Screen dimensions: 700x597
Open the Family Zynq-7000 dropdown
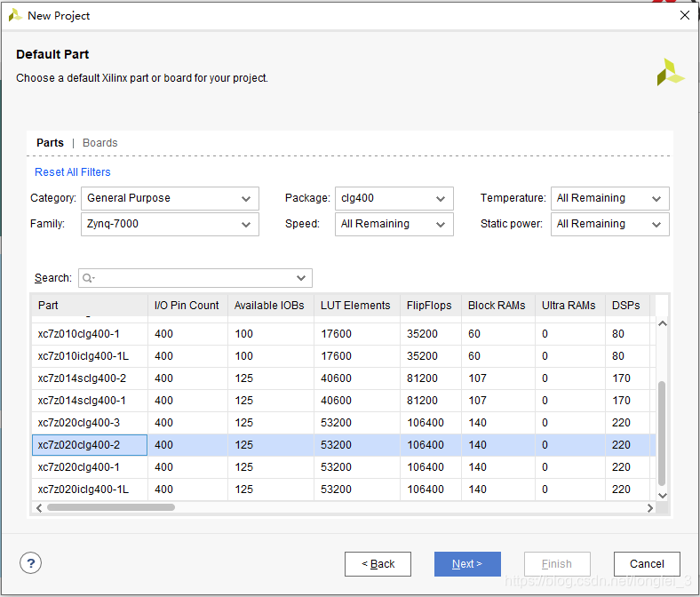click(x=170, y=224)
